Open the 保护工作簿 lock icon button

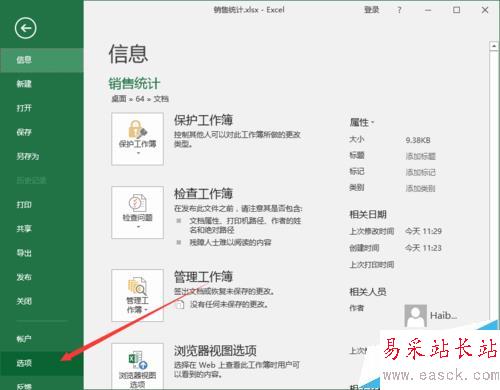tap(137, 139)
